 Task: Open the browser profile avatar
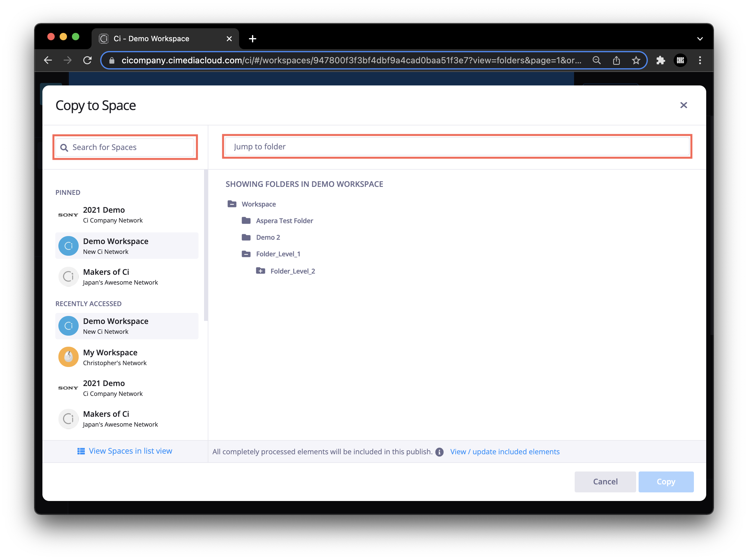click(680, 60)
